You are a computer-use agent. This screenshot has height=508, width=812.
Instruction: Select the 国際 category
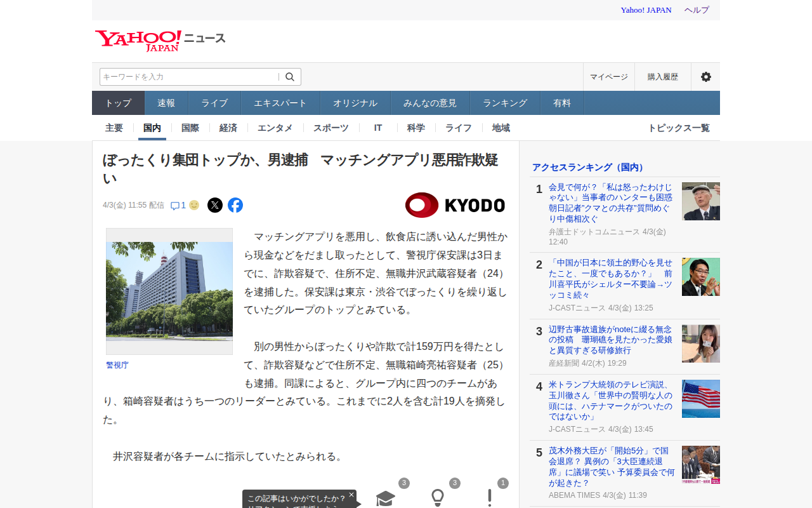190,128
